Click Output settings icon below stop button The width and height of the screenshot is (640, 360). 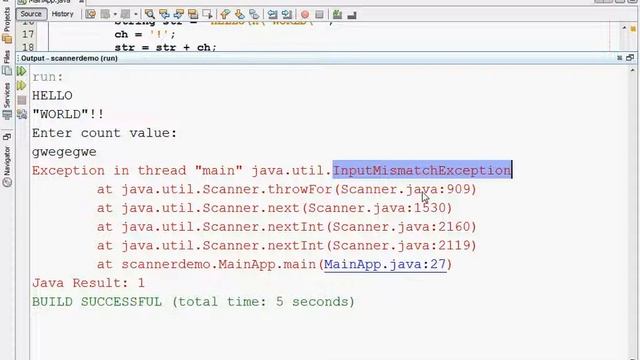22,114
